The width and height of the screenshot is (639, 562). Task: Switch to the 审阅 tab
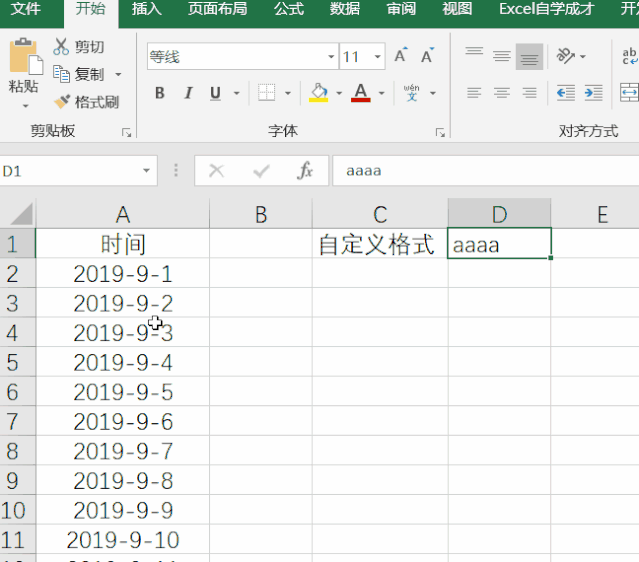click(401, 9)
